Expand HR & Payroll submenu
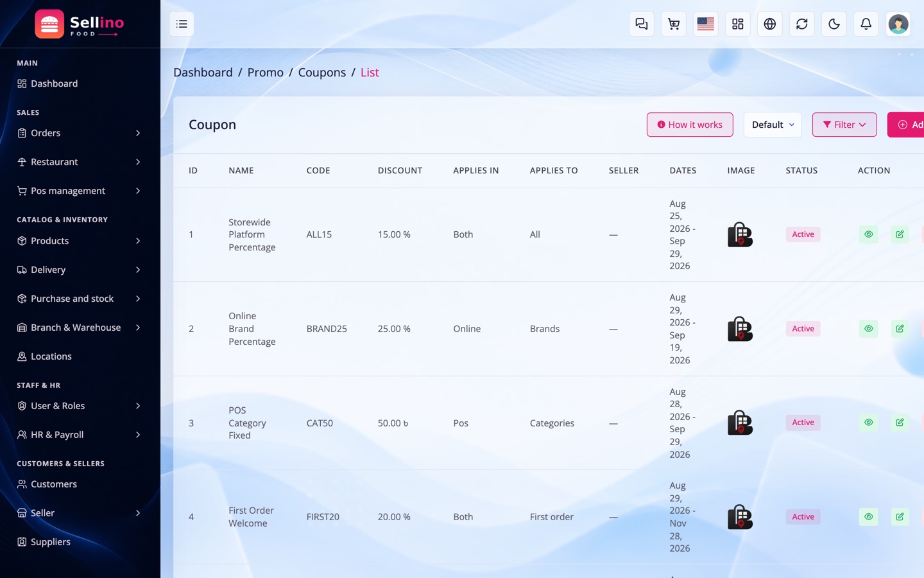This screenshot has width=924, height=578. pyautogui.click(x=80, y=435)
